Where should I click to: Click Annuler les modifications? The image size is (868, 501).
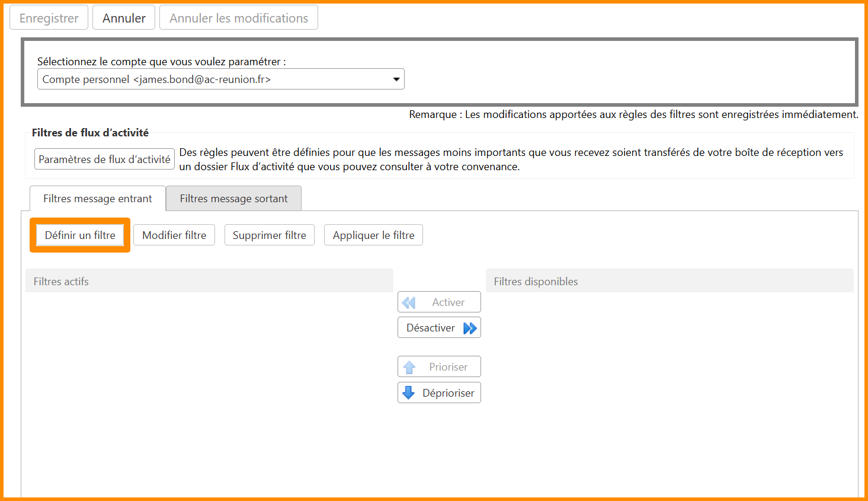239,18
